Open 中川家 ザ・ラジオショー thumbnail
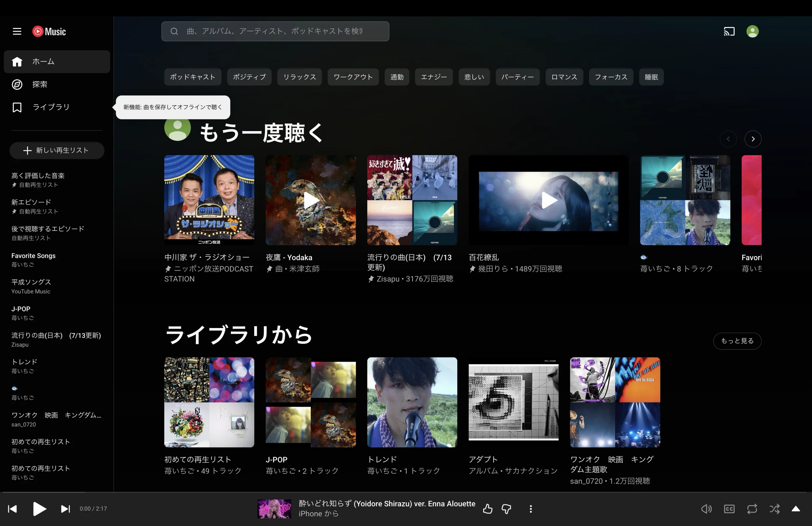The image size is (812, 526). [x=209, y=200]
